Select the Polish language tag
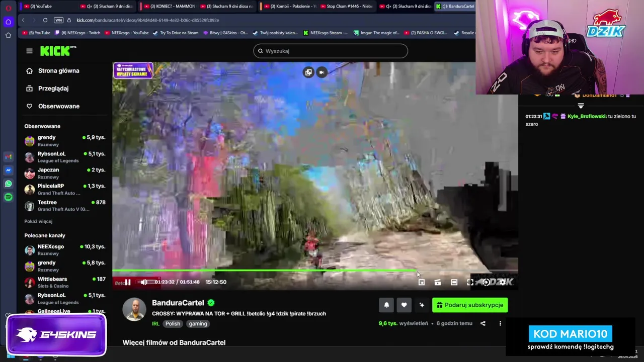The image size is (644, 362). pos(173,324)
